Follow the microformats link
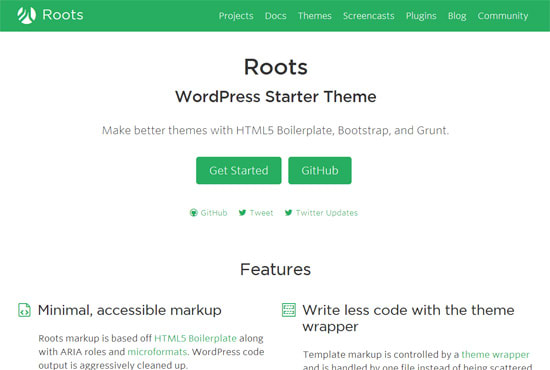 157,352
